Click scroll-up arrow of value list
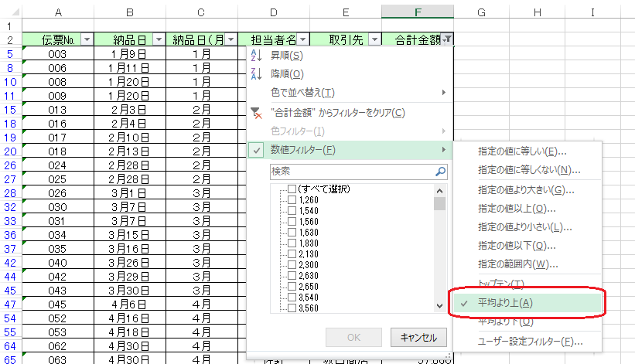The height and width of the screenshot is (364, 635). pos(440,190)
